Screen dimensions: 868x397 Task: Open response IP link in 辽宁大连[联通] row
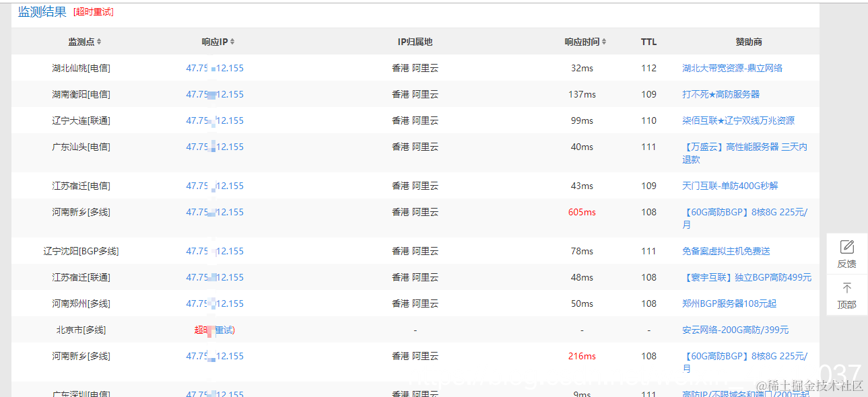point(215,120)
